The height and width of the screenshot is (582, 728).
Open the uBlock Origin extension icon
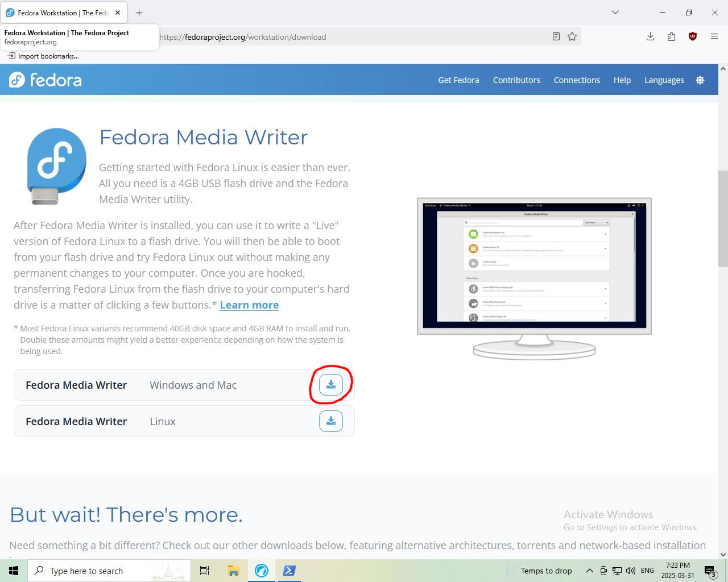tap(692, 36)
